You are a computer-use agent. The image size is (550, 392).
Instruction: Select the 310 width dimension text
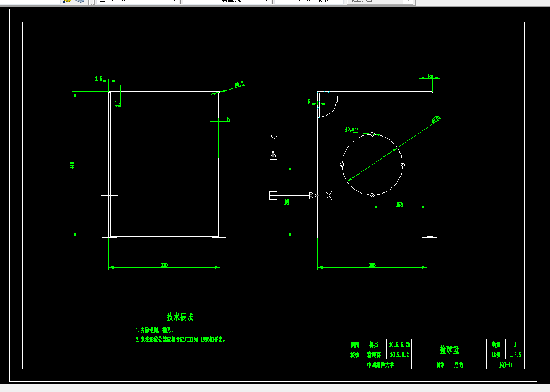click(164, 265)
